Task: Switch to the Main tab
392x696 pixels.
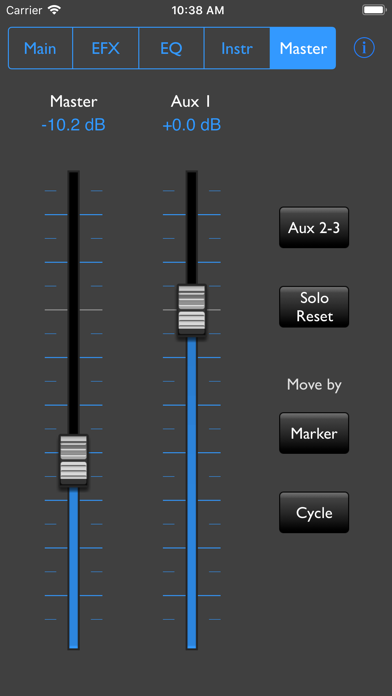Action: click(x=40, y=48)
